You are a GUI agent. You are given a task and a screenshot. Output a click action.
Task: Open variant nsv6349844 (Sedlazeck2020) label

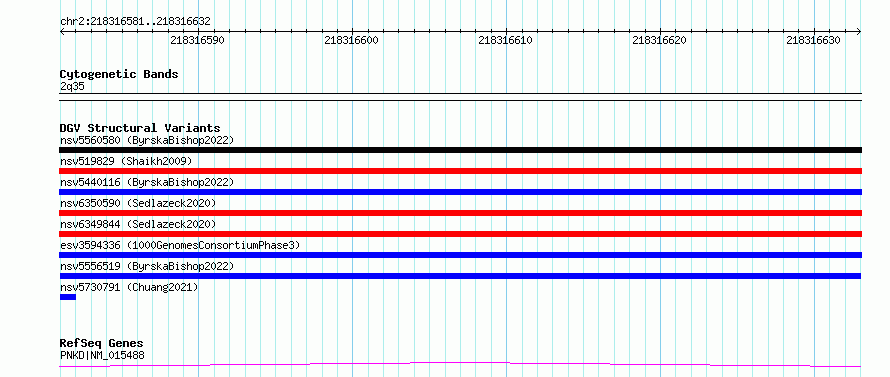[x=138, y=224]
